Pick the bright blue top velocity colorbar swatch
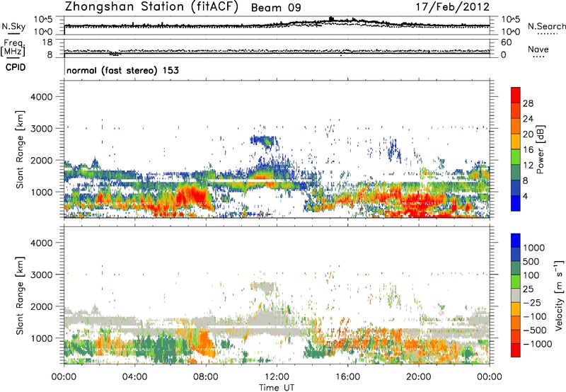The width and height of the screenshot is (566, 392). point(516,241)
